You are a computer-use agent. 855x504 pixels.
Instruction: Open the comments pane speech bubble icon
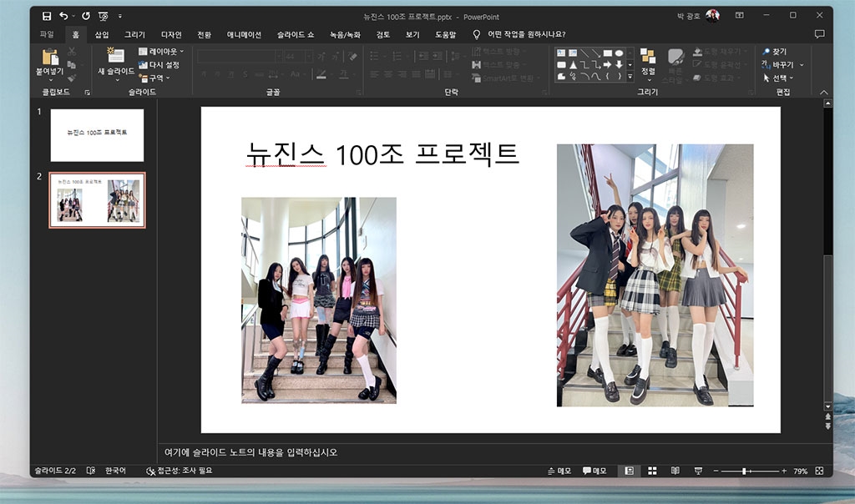[x=819, y=34]
